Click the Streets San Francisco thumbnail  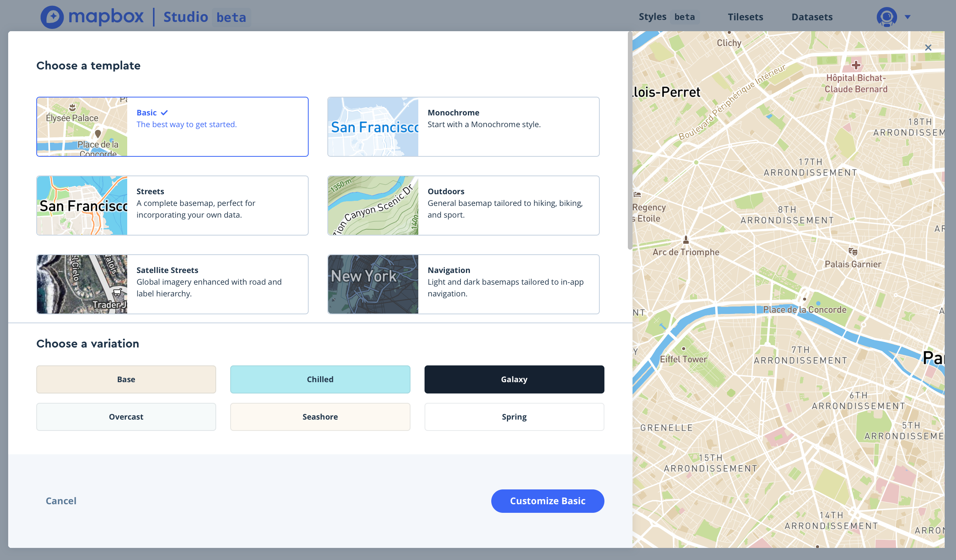(82, 206)
